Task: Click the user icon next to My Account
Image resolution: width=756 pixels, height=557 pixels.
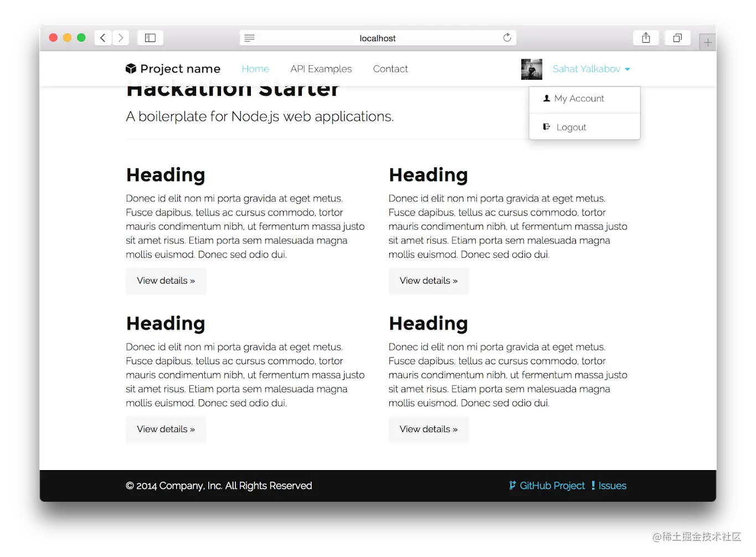Action: (547, 99)
